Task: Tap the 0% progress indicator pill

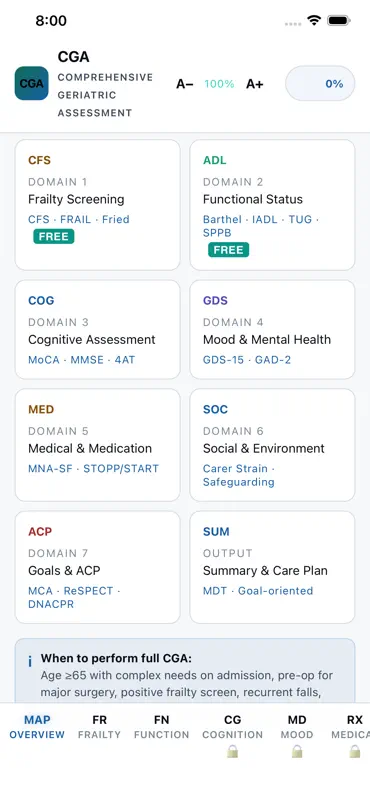Action: [x=320, y=83]
